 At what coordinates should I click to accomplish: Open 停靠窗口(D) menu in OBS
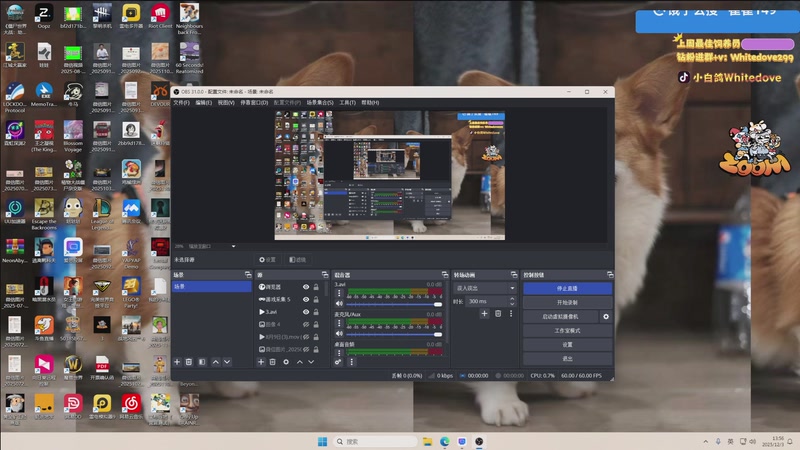pyautogui.click(x=254, y=103)
